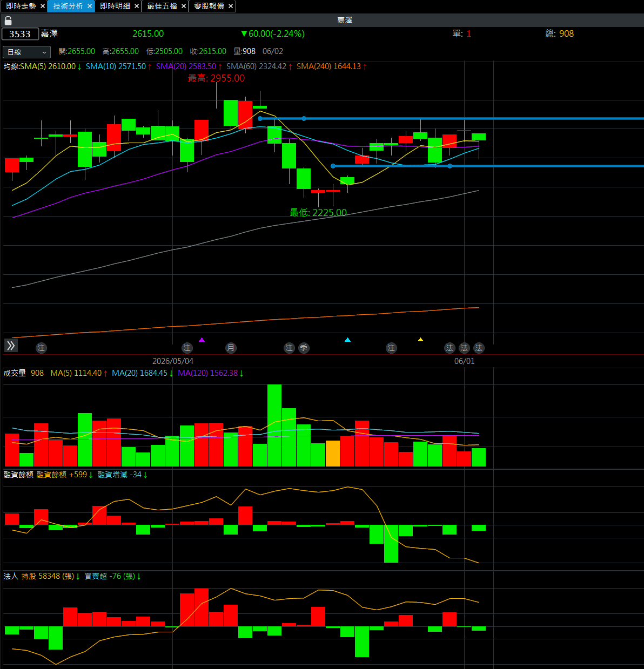This screenshot has width=644, height=669.
Task: Click the orange volume bar in 成交量 chart
Action: tap(333, 454)
